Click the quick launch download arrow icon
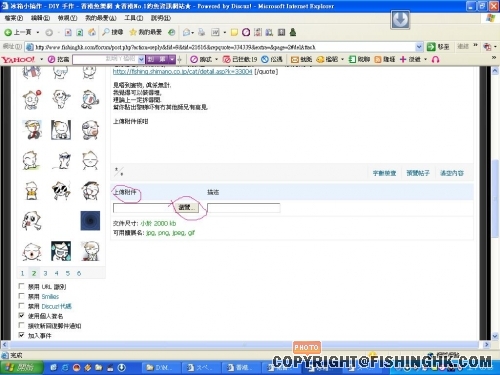The width and height of the screenshot is (500, 375). click(122, 367)
